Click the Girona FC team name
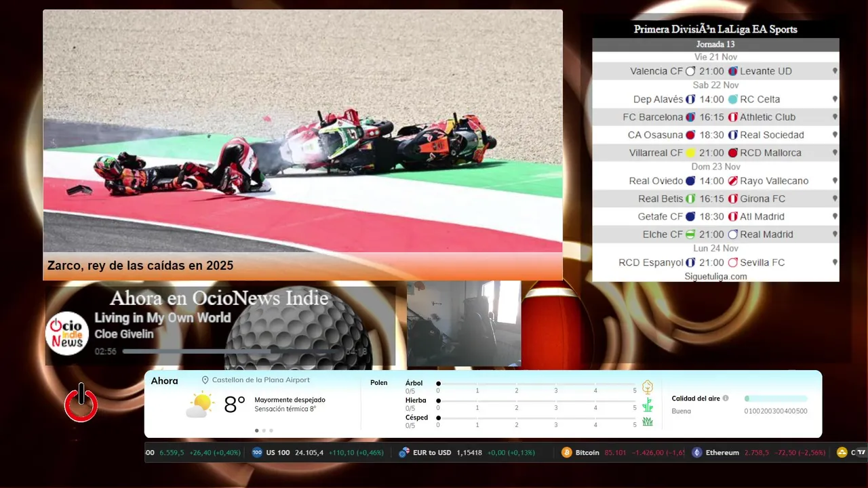Viewport: 868px width, 488px height. click(763, 199)
